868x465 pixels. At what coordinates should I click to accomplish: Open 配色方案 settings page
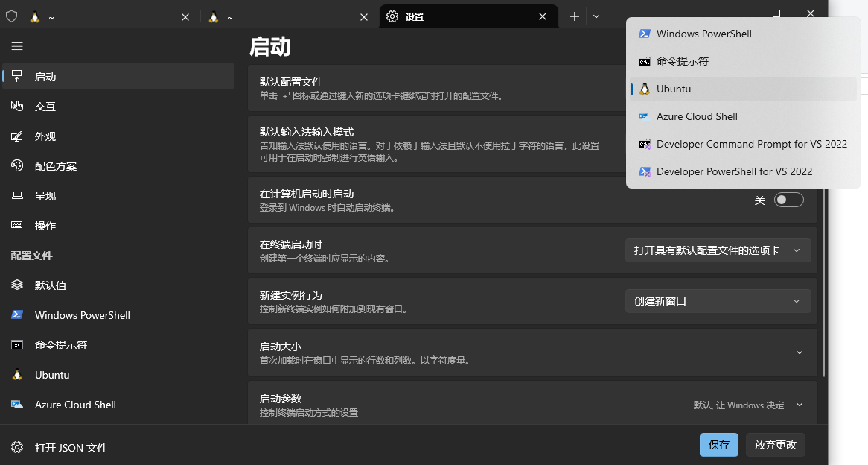pyautogui.click(x=119, y=165)
